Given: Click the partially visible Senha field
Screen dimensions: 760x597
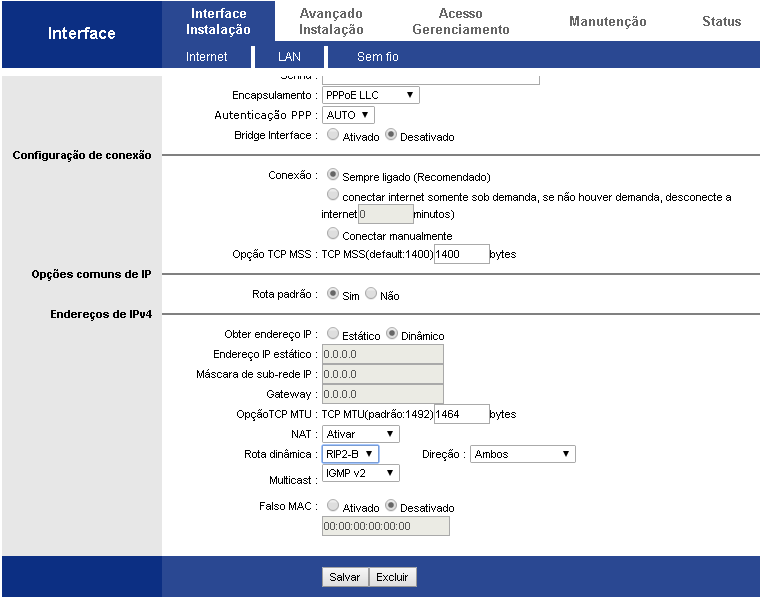Looking at the screenshot, I should point(430,79).
